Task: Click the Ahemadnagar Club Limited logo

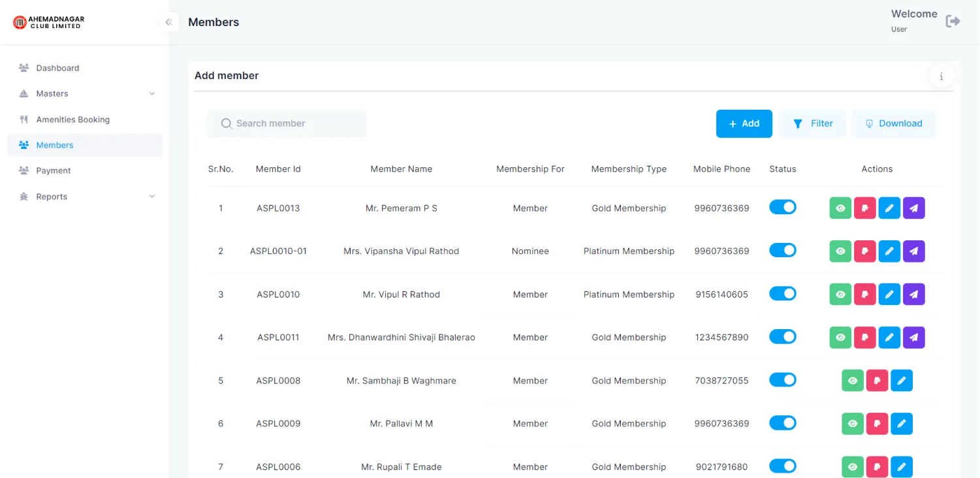Action: point(49,22)
